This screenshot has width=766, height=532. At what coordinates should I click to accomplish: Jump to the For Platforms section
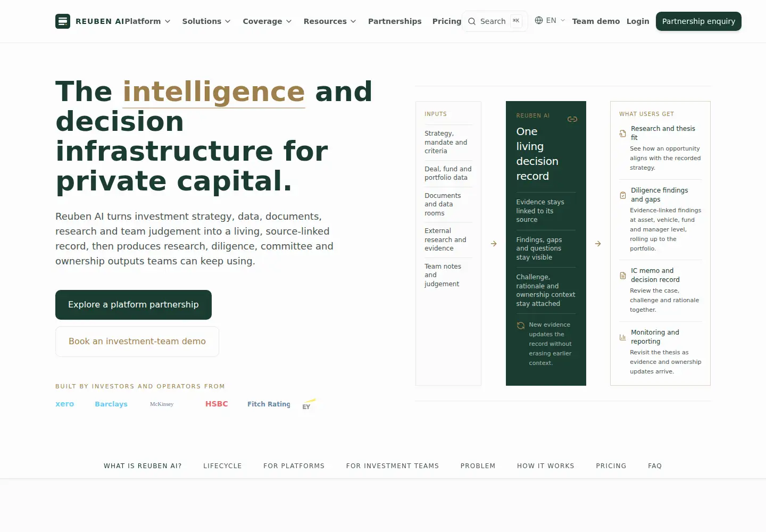(294, 466)
